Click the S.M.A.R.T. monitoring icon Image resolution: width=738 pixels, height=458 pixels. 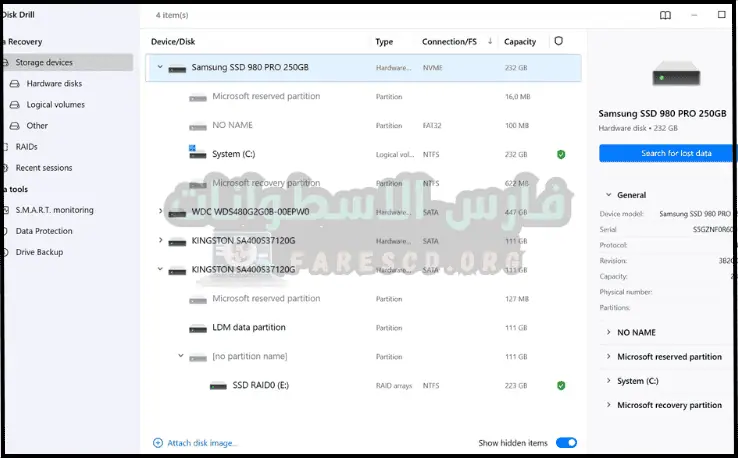click(6, 210)
